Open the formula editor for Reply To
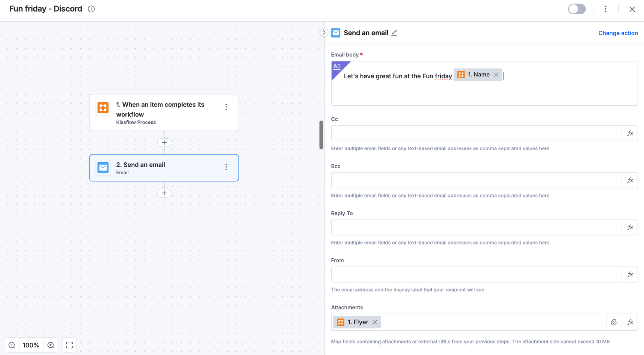The width and height of the screenshot is (644, 355). pos(630,228)
